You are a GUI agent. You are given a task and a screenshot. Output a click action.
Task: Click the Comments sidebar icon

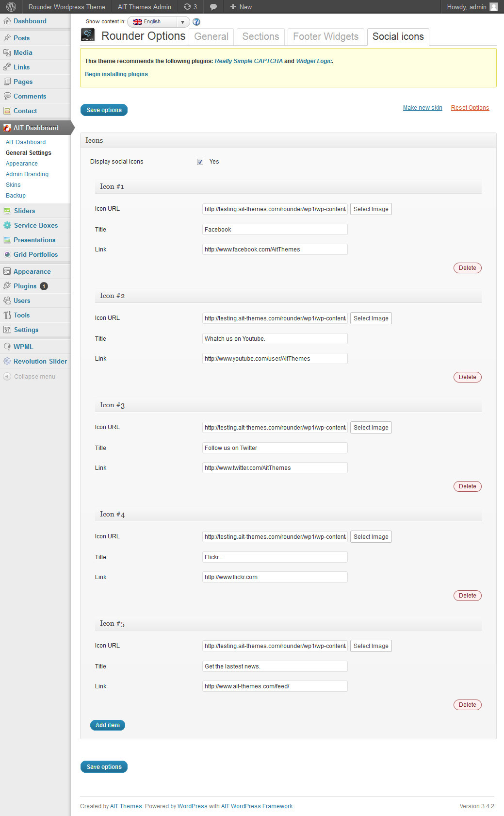[x=7, y=96]
